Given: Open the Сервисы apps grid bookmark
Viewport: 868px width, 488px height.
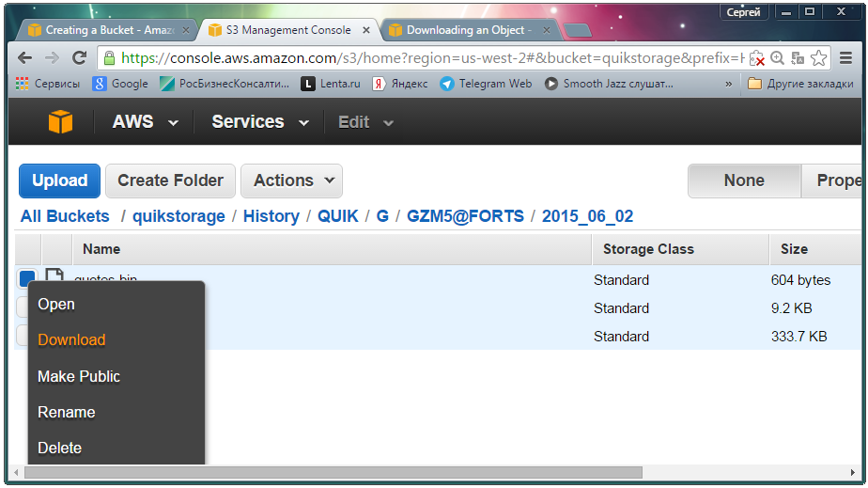Looking at the screenshot, I should point(48,84).
